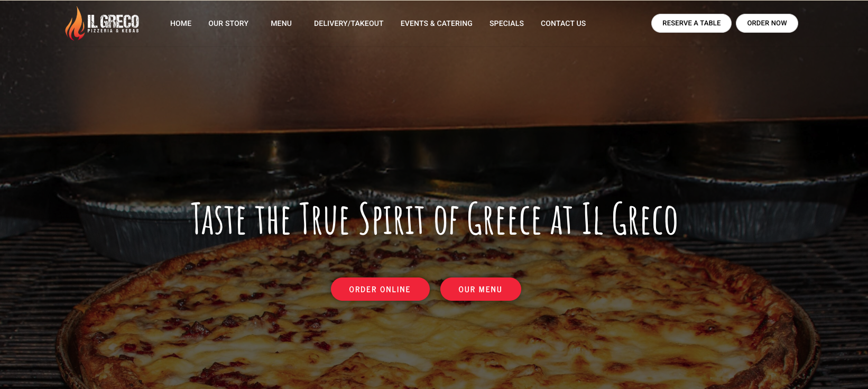
Task: Go to the Home page
Action: tap(181, 23)
